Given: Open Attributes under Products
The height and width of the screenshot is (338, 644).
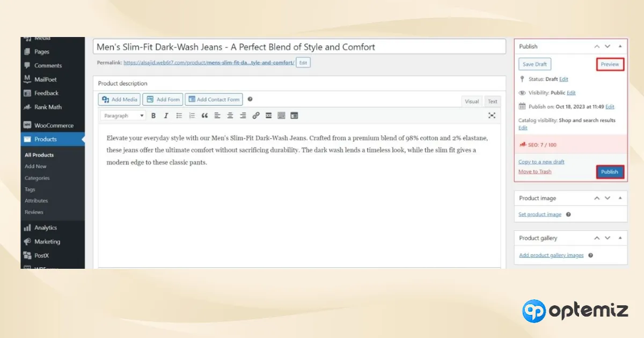Looking at the screenshot, I should click(x=36, y=201).
